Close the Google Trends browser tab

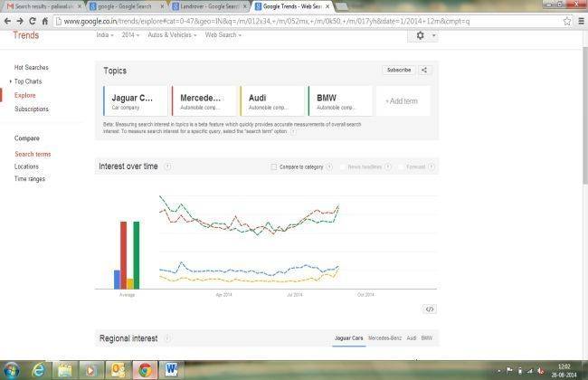coord(327,6)
